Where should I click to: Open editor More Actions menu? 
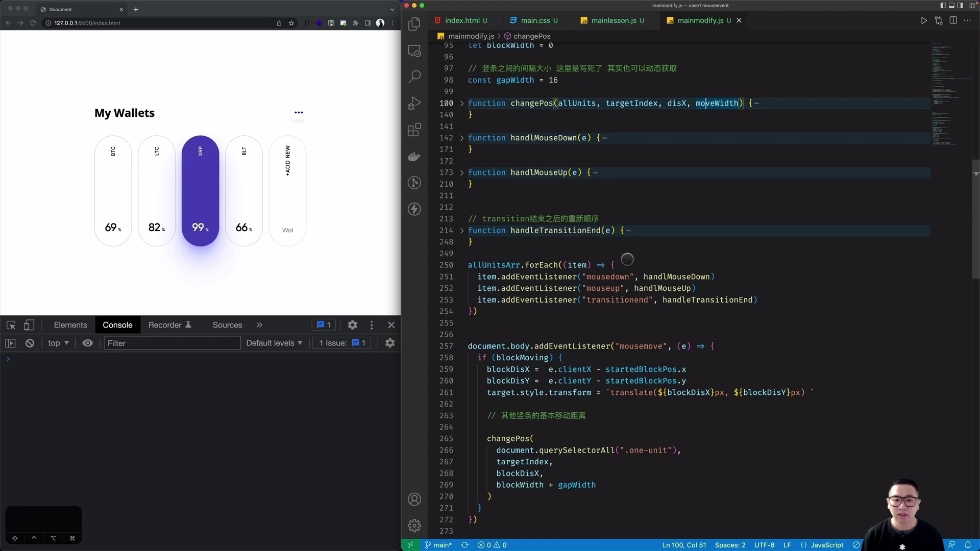coord(967,20)
